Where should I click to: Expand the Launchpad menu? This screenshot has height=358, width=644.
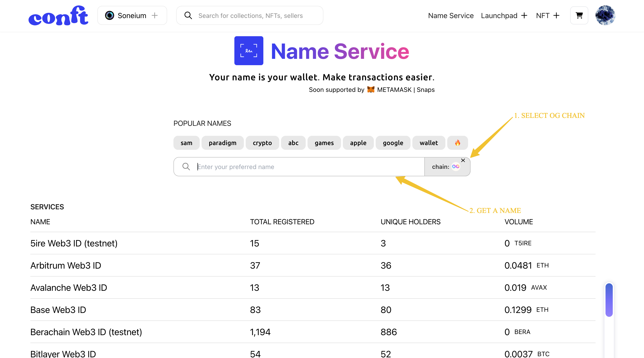pyautogui.click(x=504, y=15)
